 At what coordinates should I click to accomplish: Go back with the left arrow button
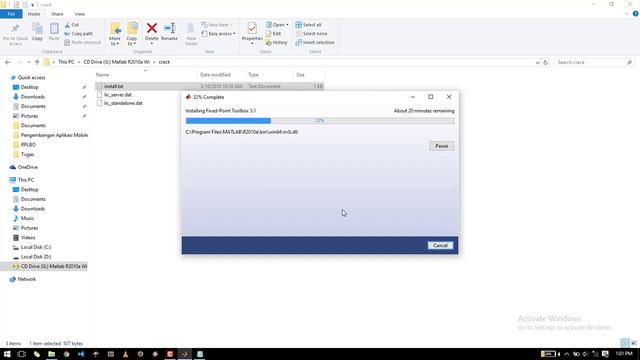click(x=8, y=62)
